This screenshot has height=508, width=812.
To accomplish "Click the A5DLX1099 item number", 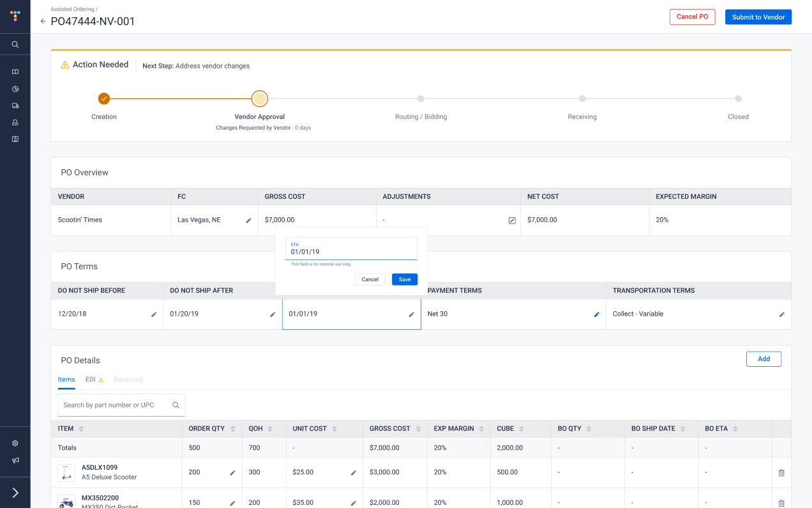I will (100, 468).
